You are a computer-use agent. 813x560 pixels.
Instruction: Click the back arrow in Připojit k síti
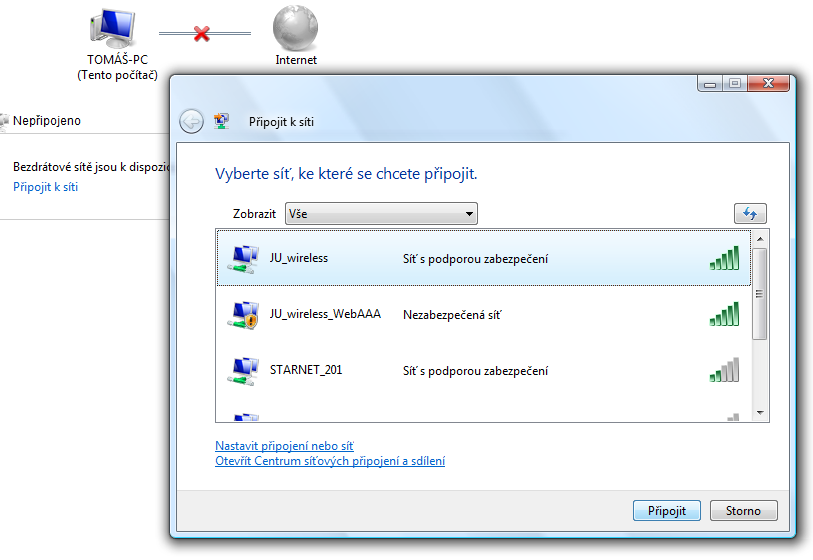pyautogui.click(x=191, y=122)
